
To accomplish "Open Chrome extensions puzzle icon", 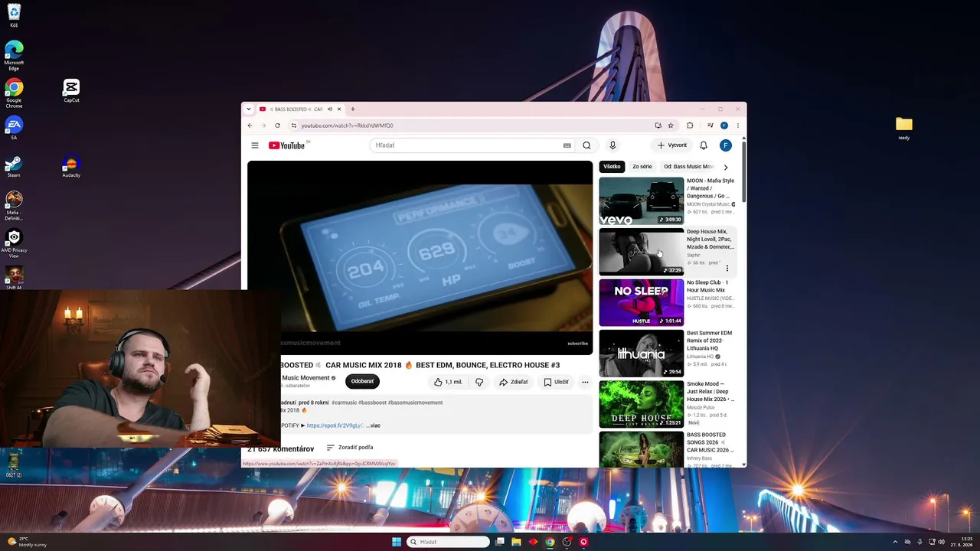I will [690, 126].
